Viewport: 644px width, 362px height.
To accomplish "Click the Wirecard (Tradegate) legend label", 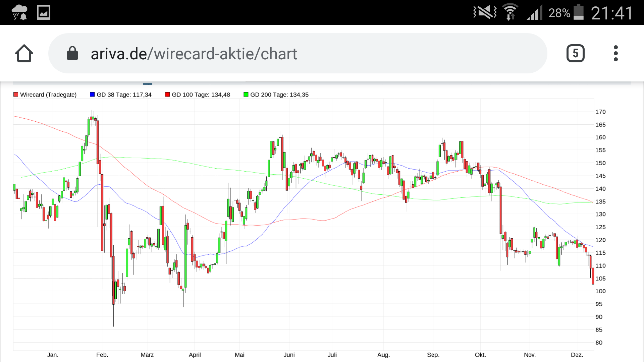I will [48, 95].
